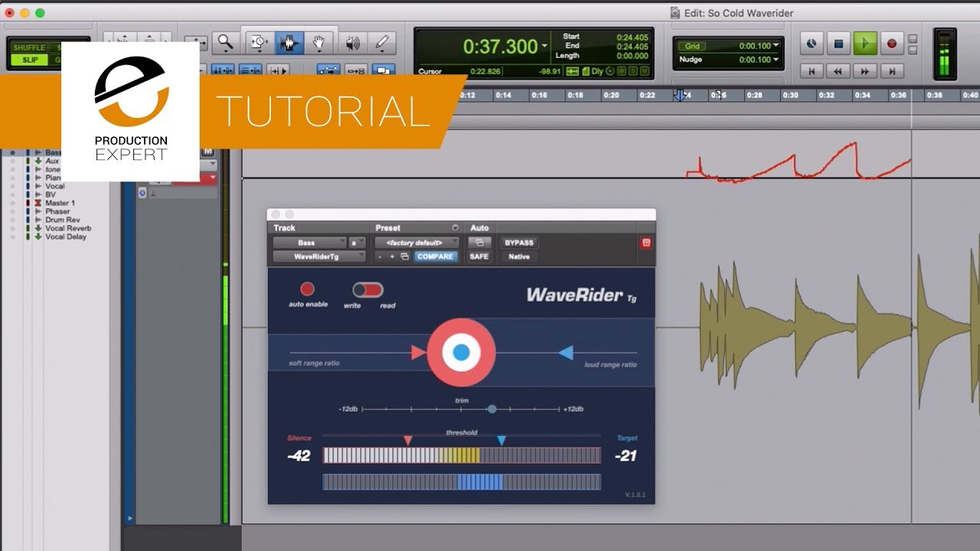This screenshot has width=980, height=551.
Task: Stop transport playback
Action: pos(838,44)
